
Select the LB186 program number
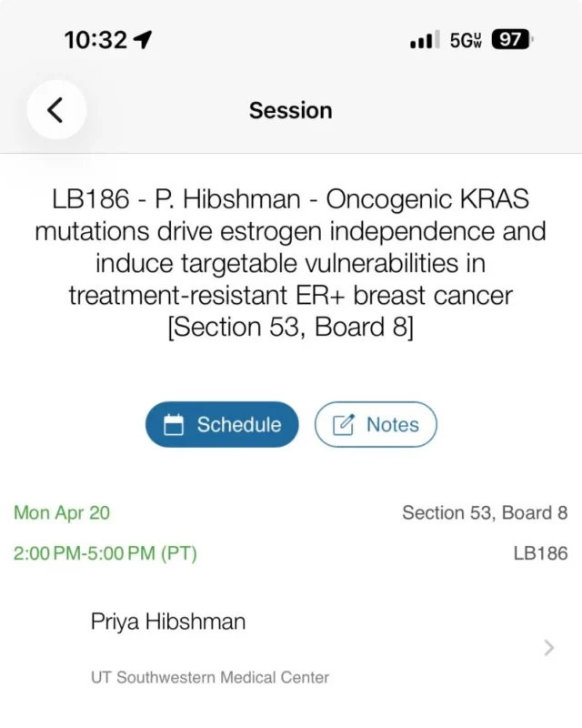point(543,552)
